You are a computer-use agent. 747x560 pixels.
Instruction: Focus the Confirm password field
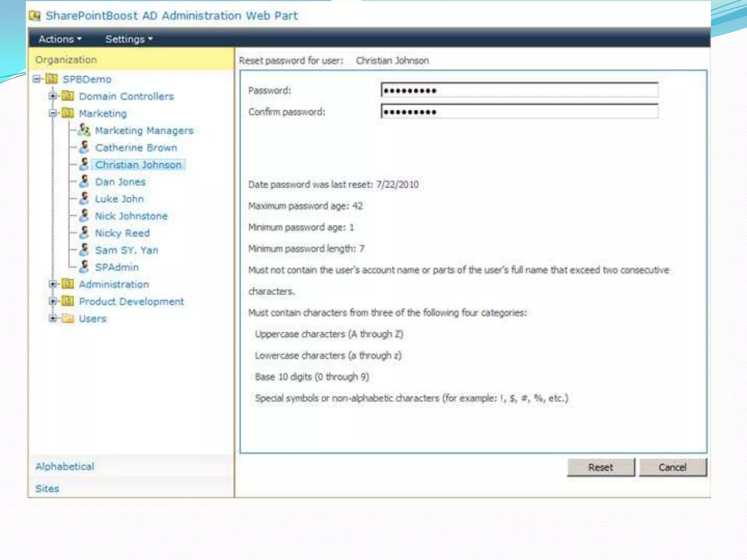click(x=519, y=112)
